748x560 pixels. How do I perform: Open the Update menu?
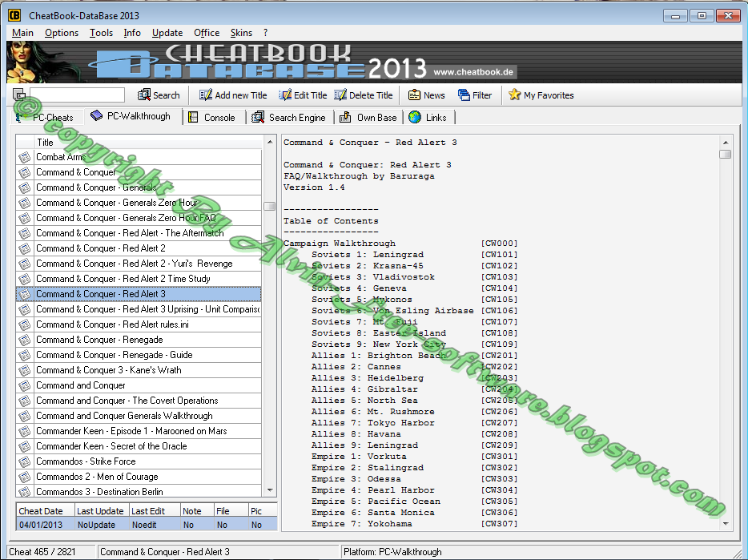(x=167, y=33)
